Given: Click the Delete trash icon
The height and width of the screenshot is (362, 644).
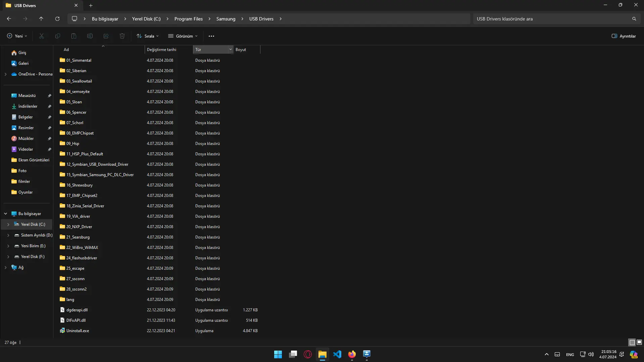Looking at the screenshot, I should click(122, 36).
